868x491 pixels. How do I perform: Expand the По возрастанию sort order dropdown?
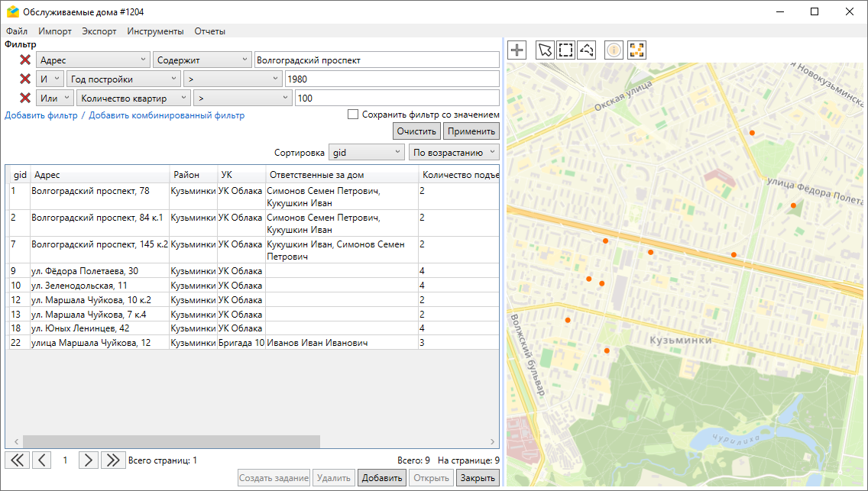point(454,153)
